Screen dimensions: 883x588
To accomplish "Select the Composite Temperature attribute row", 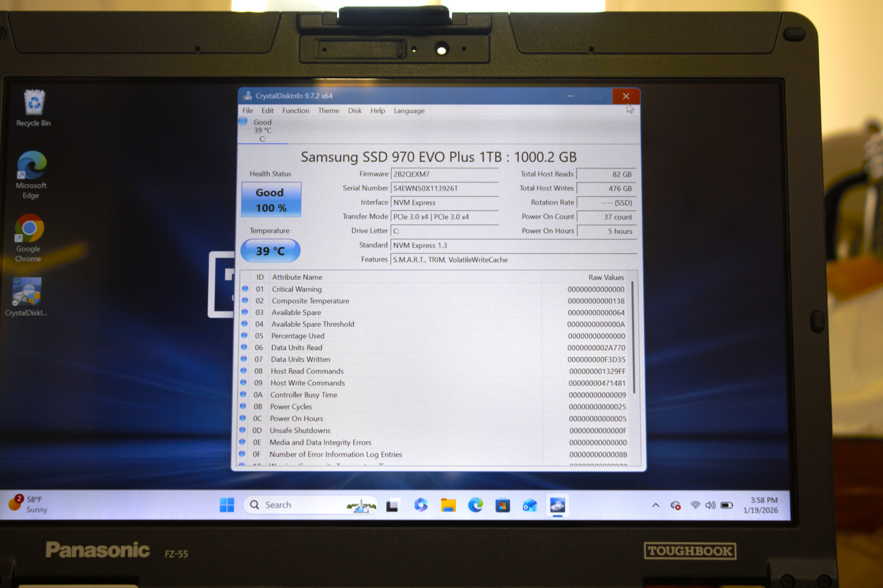I will click(x=435, y=301).
